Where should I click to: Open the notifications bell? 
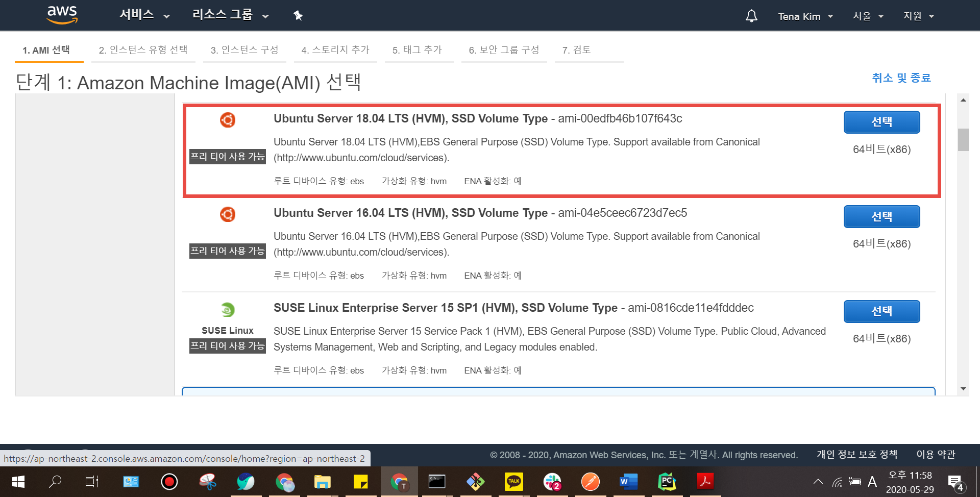[x=751, y=16]
